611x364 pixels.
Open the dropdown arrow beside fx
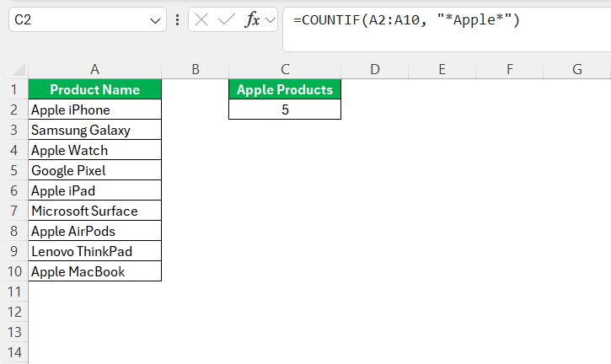(270, 20)
